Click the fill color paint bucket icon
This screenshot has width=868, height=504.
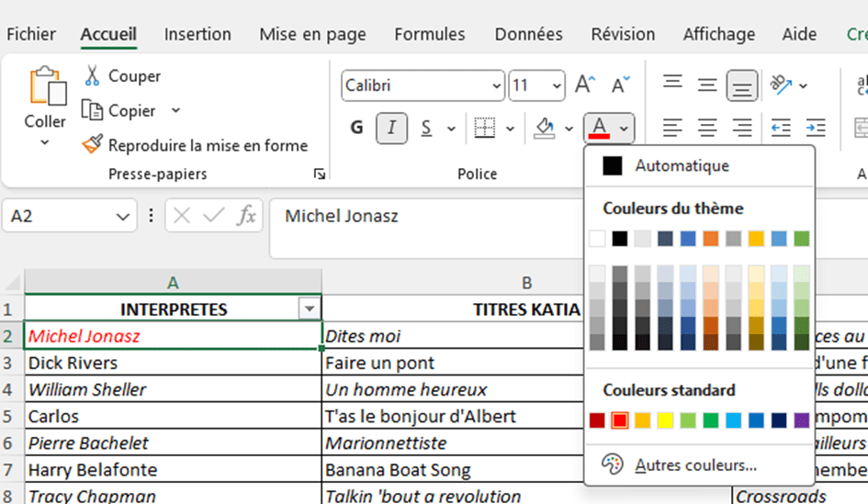[545, 128]
